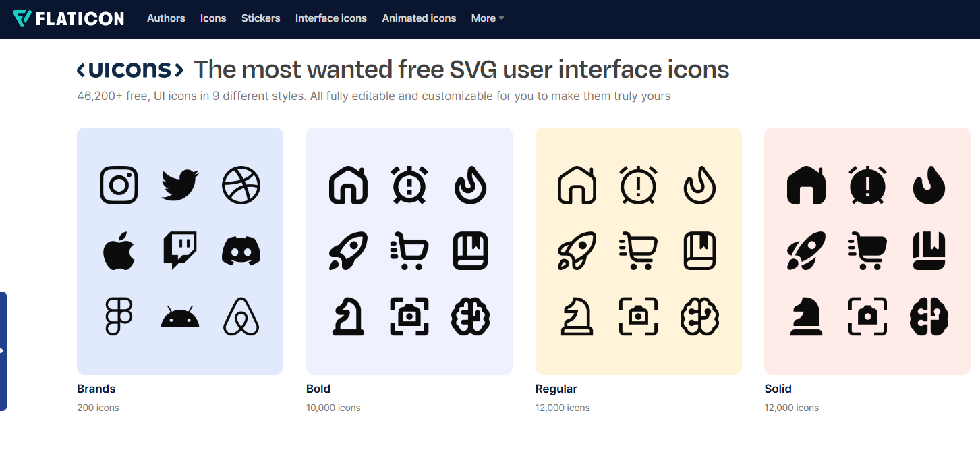Screen dimensions: 980x469
Task: Click the flame icon in Regular card
Action: point(699,185)
